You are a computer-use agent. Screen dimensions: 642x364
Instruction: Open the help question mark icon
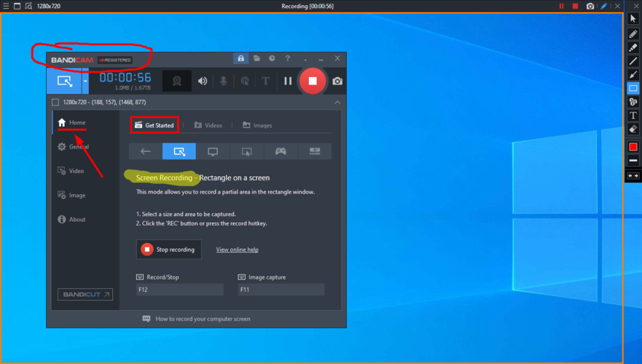(x=287, y=58)
